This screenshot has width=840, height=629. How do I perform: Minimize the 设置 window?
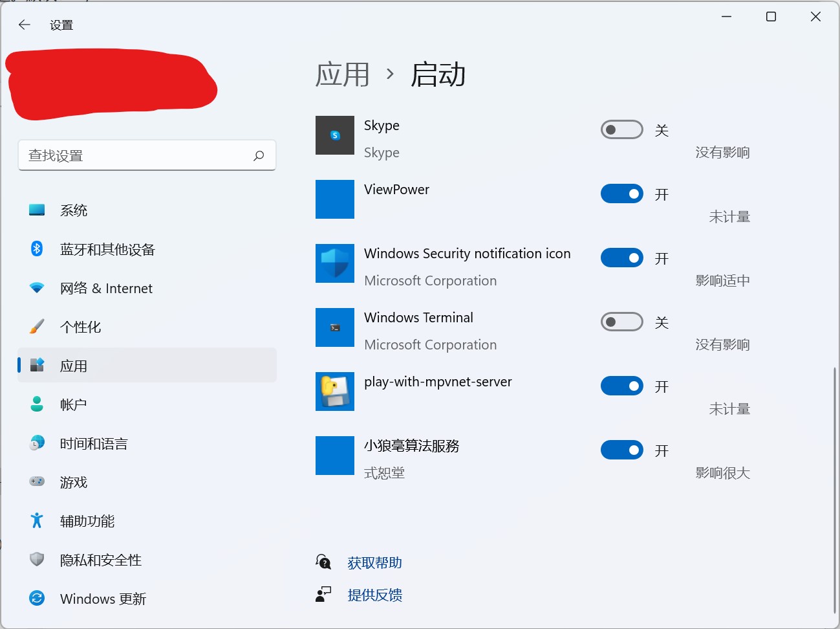point(727,17)
